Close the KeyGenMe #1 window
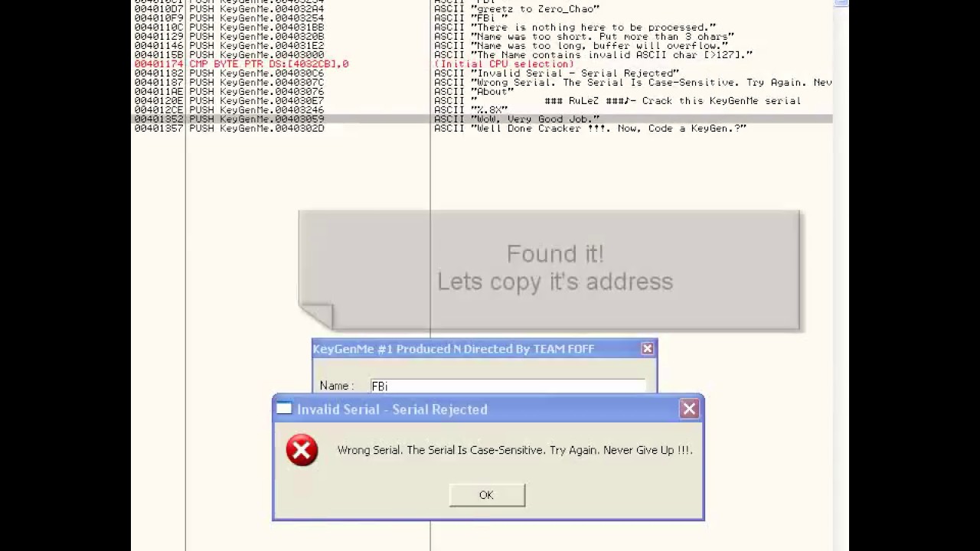The width and height of the screenshot is (980, 551). click(648, 349)
